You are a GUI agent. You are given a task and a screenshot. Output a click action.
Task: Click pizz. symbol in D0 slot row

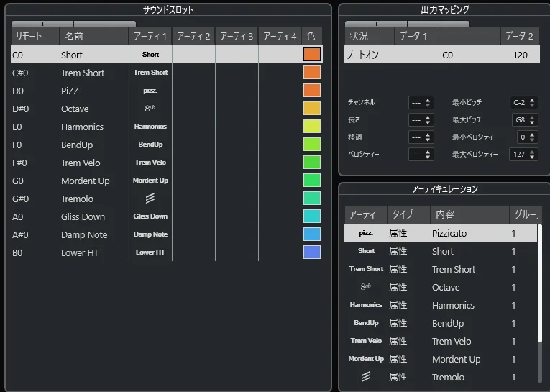click(150, 91)
